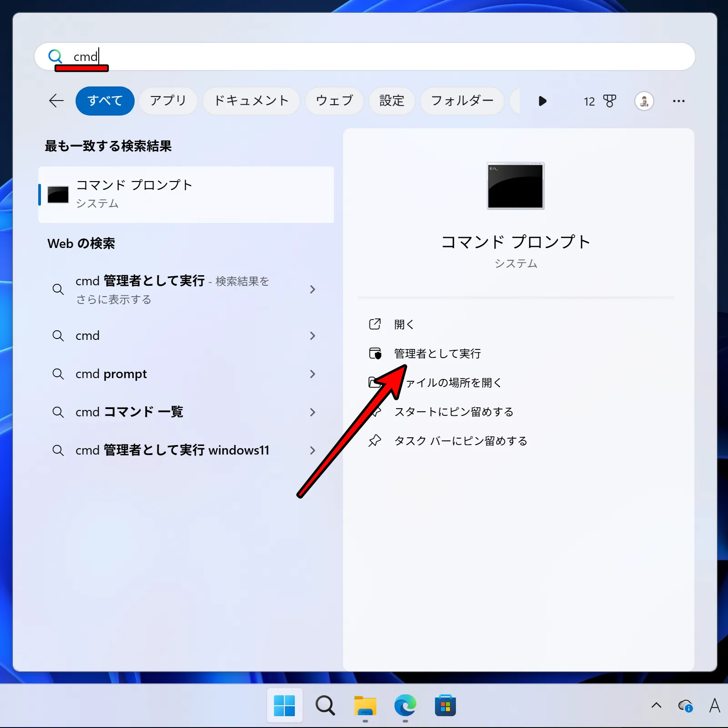This screenshot has width=728, height=728.
Task: Open File Explorer from the taskbar
Action: (364, 706)
